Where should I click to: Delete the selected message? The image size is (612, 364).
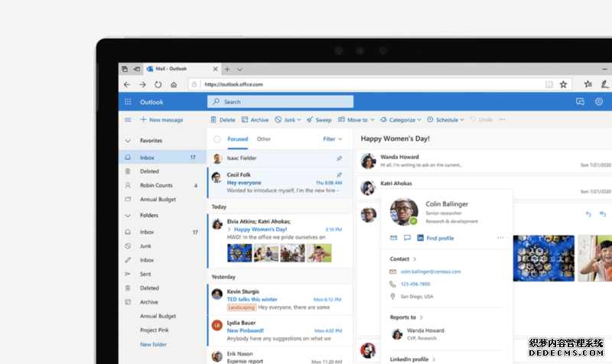click(223, 120)
